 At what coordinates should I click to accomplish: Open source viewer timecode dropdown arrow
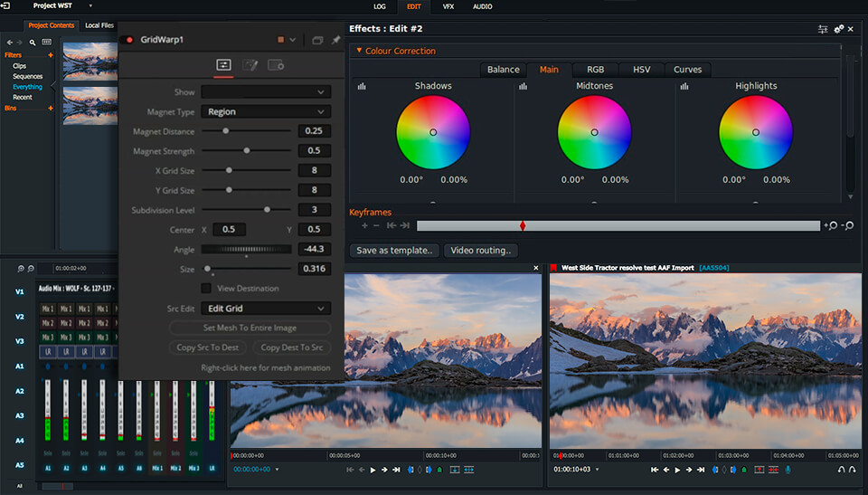[x=278, y=470]
